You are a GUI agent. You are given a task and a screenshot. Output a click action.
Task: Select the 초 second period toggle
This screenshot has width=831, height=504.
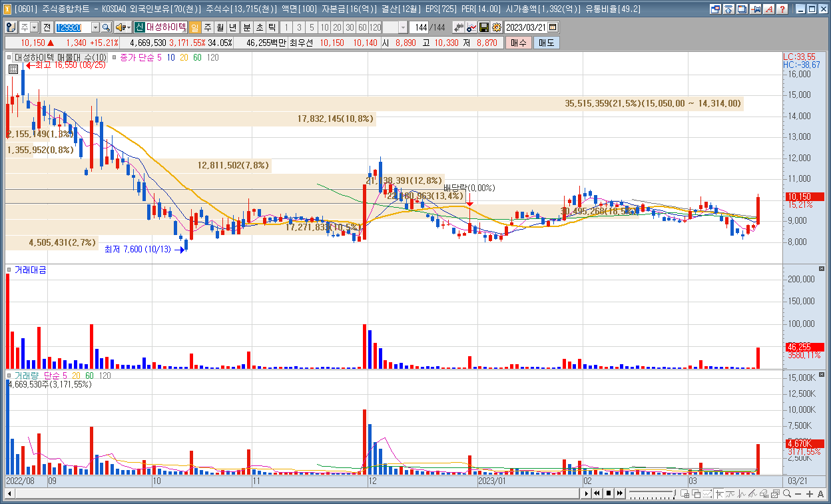coord(259,27)
